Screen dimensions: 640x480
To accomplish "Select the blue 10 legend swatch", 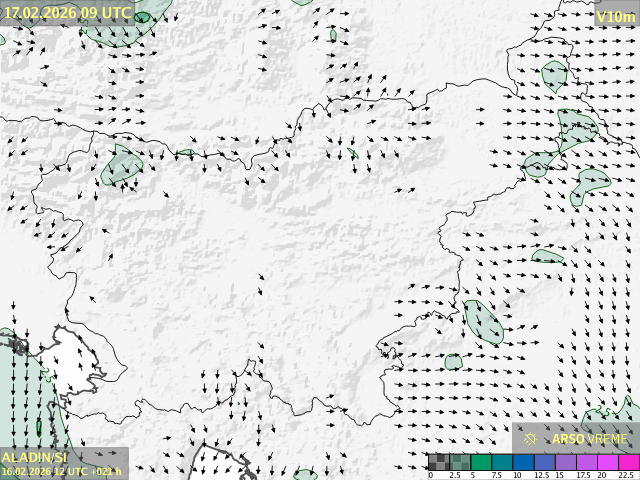I will pyautogui.click(x=522, y=462).
